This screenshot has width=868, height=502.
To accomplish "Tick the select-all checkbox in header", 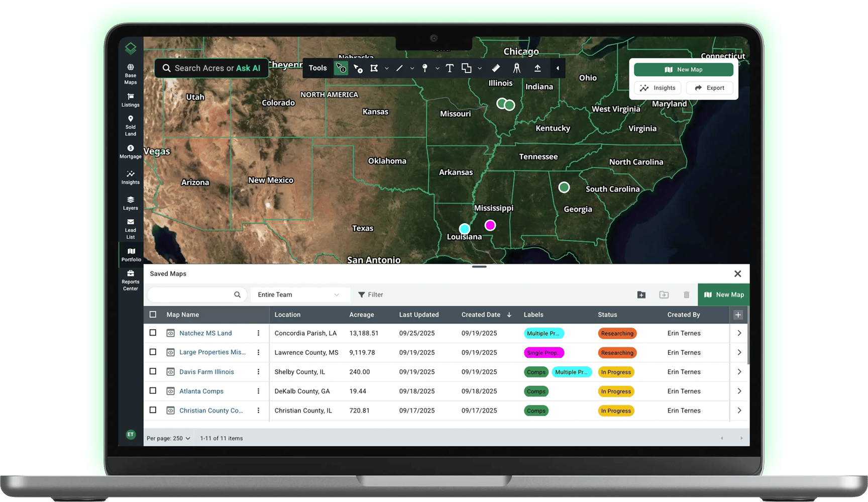I will point(153,315).
